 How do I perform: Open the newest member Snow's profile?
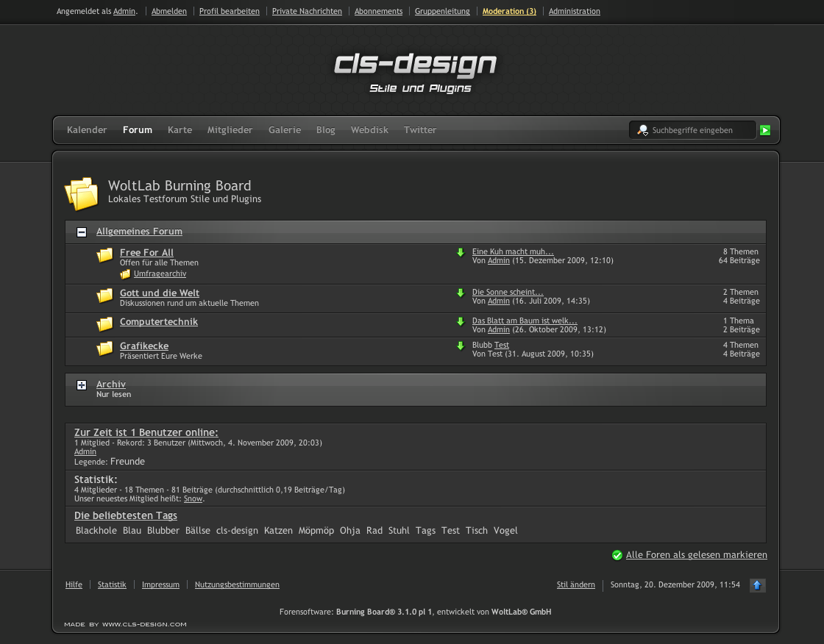tap(193, 498)
